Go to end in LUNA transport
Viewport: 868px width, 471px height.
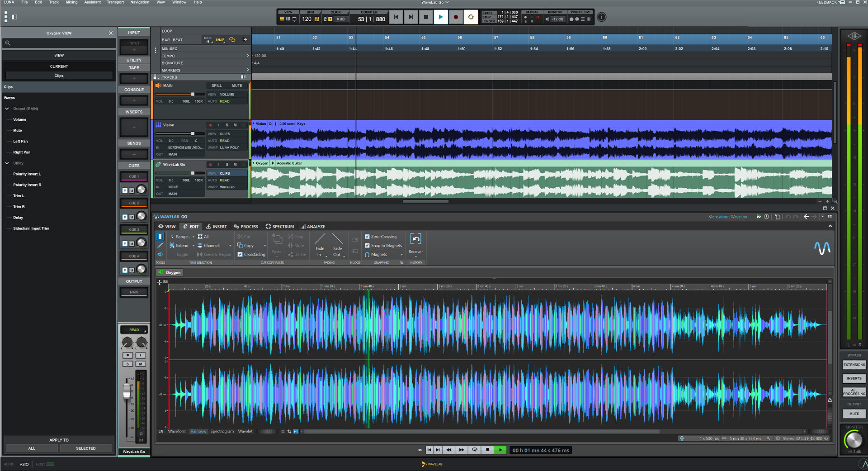tap(411, 17)
